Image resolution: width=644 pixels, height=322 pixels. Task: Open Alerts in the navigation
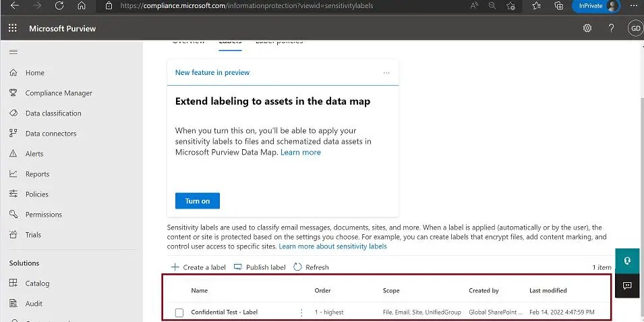34,153
